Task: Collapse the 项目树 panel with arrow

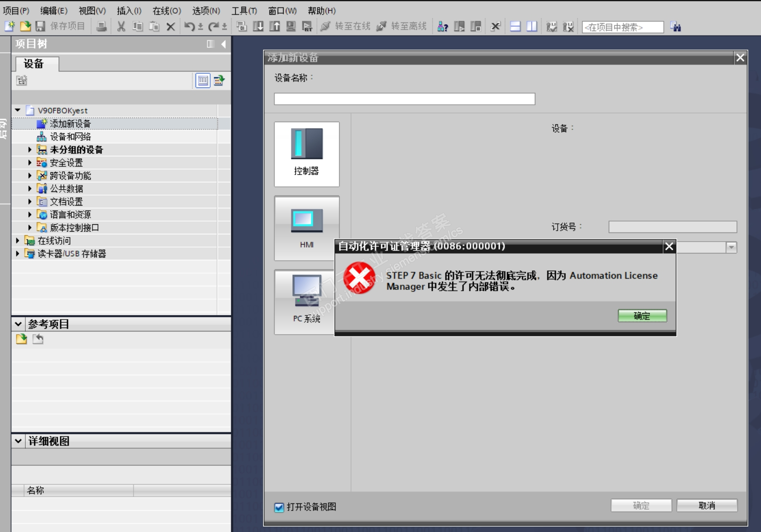Action: tap(223, 44)
